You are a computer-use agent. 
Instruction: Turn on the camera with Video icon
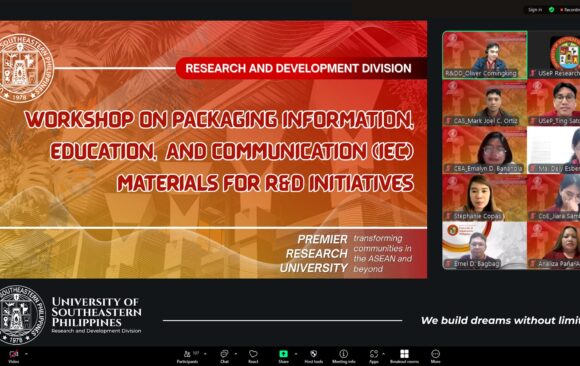(14, 354)
